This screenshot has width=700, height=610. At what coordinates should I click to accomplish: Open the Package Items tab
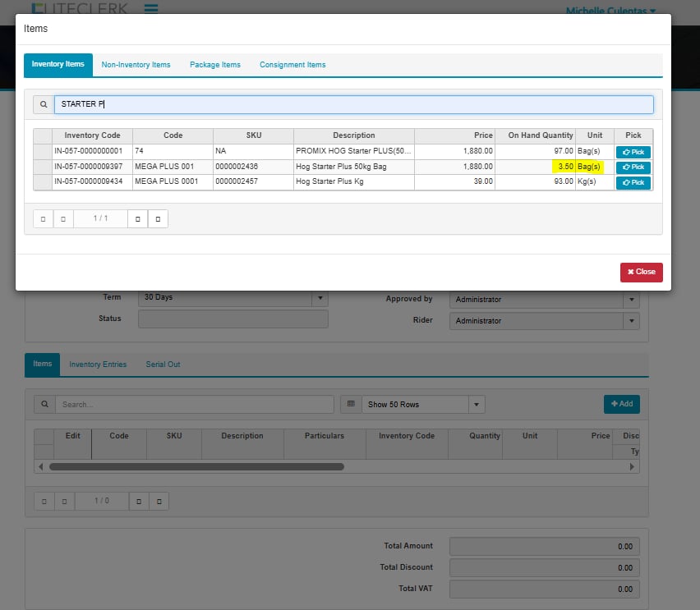[x=214, y=65]
